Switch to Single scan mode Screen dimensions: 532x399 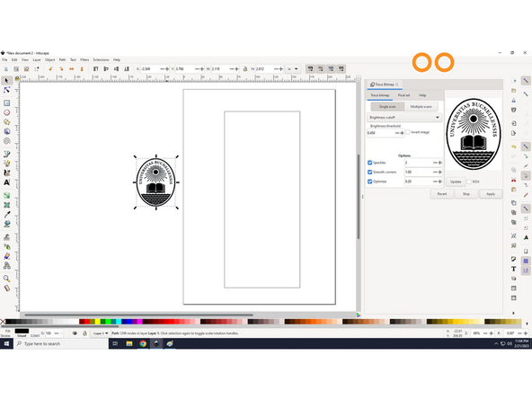(x=387, y=107)
